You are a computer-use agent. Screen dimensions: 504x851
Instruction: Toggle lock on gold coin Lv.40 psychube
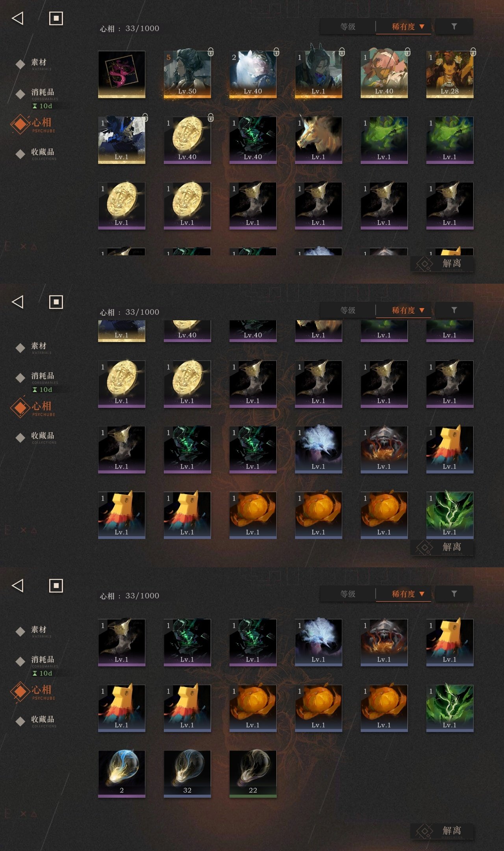(211, 117)
